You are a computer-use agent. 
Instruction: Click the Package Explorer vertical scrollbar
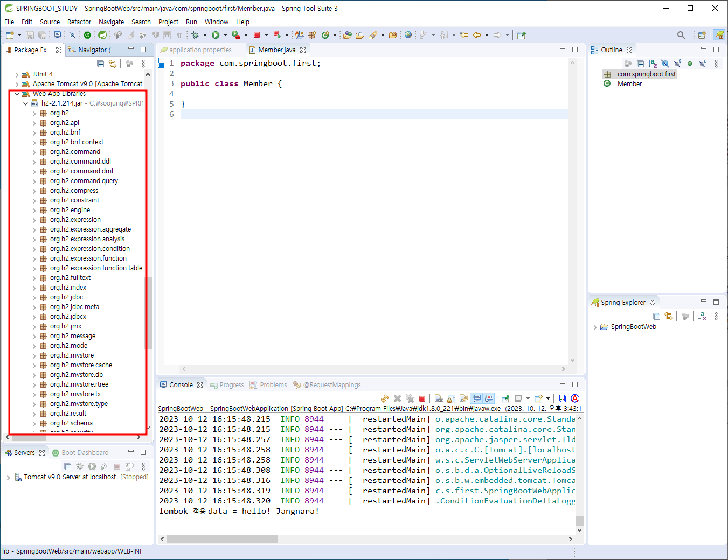(x=149, y=313)
